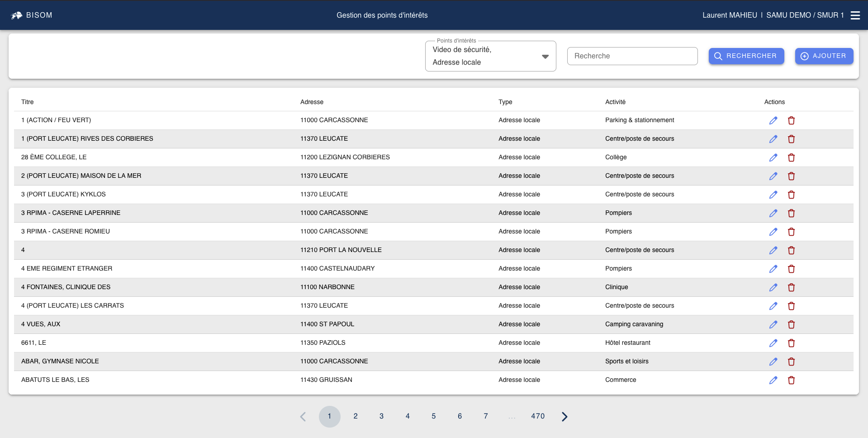The image size is (868, 438).
Task: Click the AJOUTER button
Action: [824, 56]
